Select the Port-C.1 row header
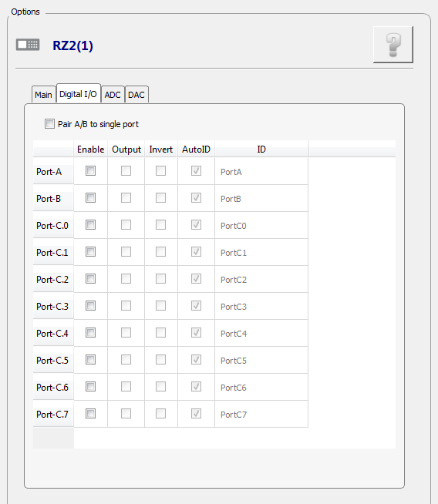Viewport: 438px width, 504px height. (53, 252)
